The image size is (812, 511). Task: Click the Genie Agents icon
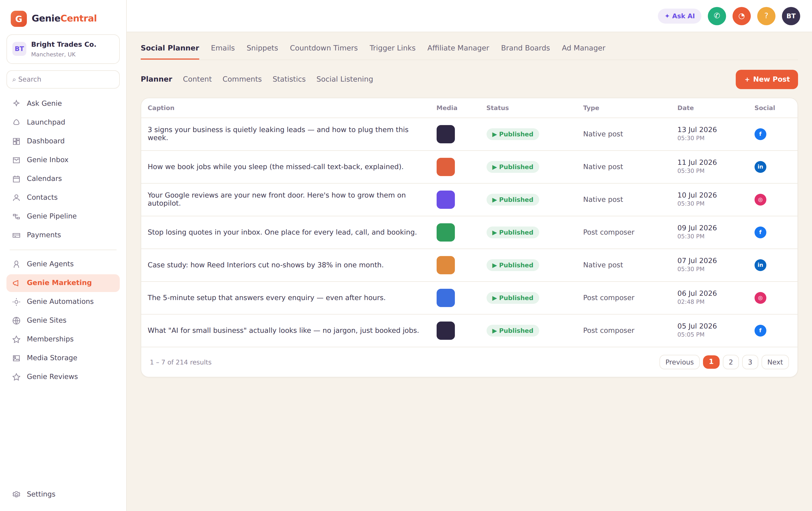(16, 264)
